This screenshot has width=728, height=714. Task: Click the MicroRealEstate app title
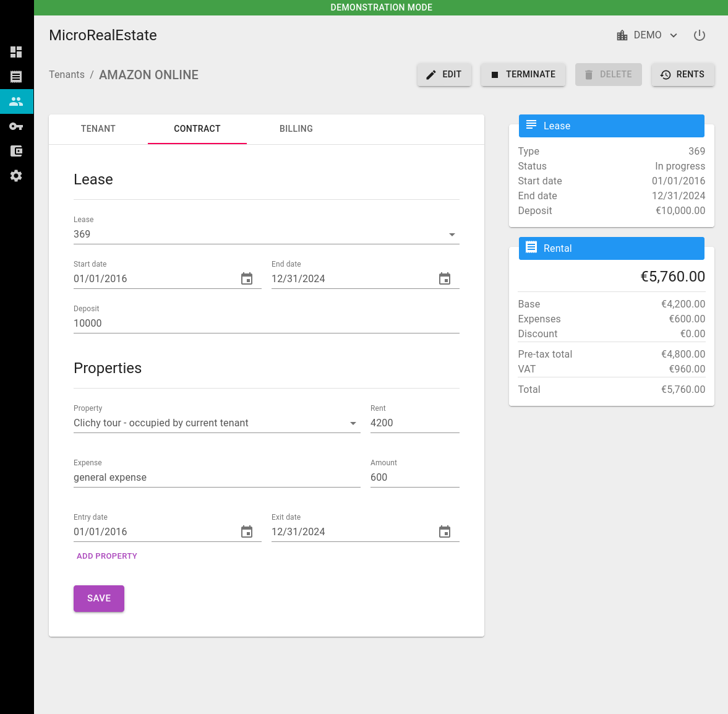coord(103,35)
